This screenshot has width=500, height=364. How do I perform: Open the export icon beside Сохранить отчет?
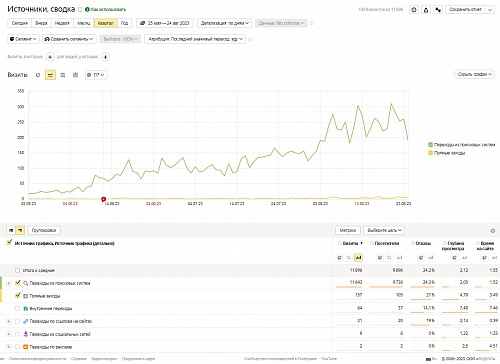pyautogui.click(x=426, y=10)
